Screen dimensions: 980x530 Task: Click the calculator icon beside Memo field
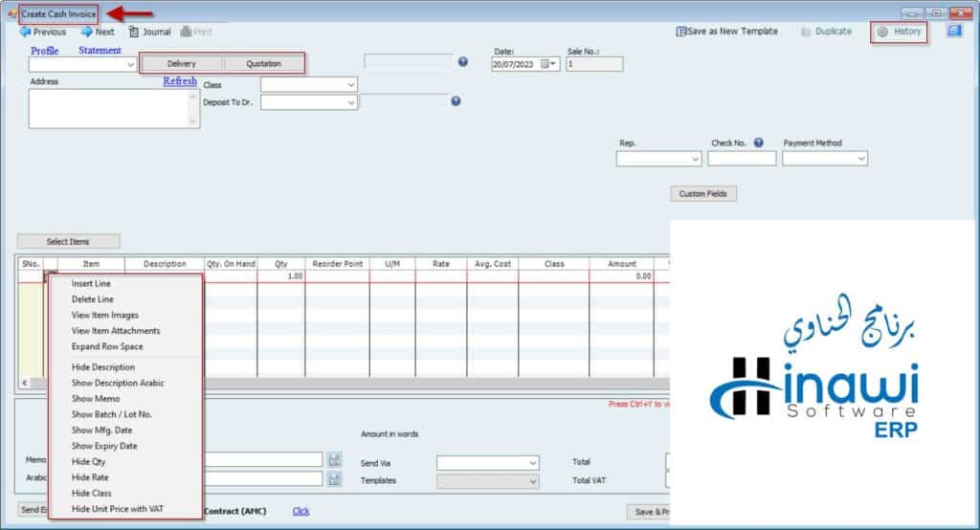tap(334, 460)
